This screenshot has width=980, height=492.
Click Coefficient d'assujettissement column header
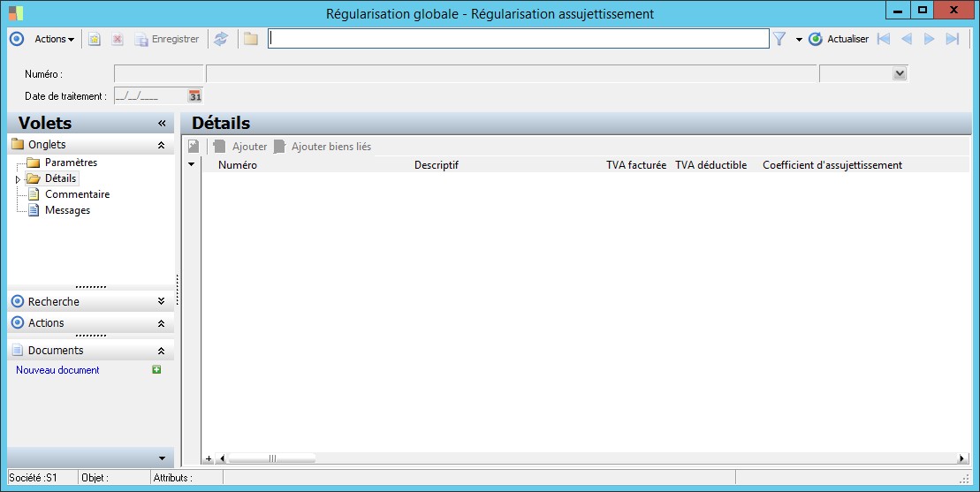tap(832, 165)
